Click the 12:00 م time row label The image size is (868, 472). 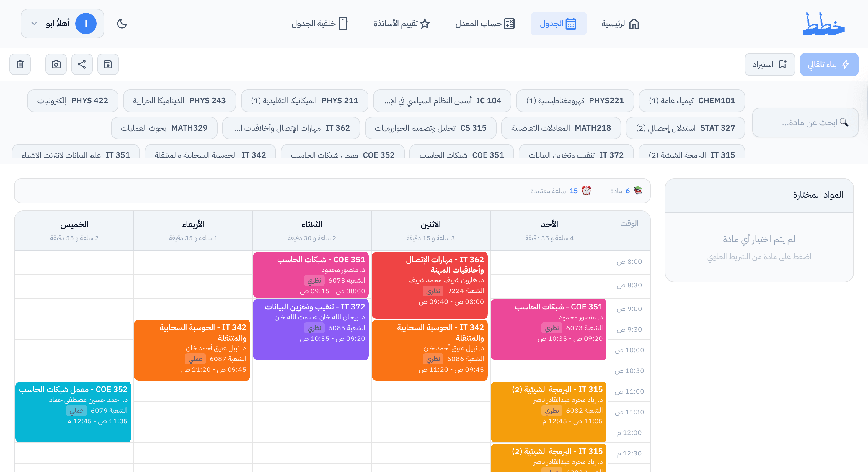coord(629,432)
